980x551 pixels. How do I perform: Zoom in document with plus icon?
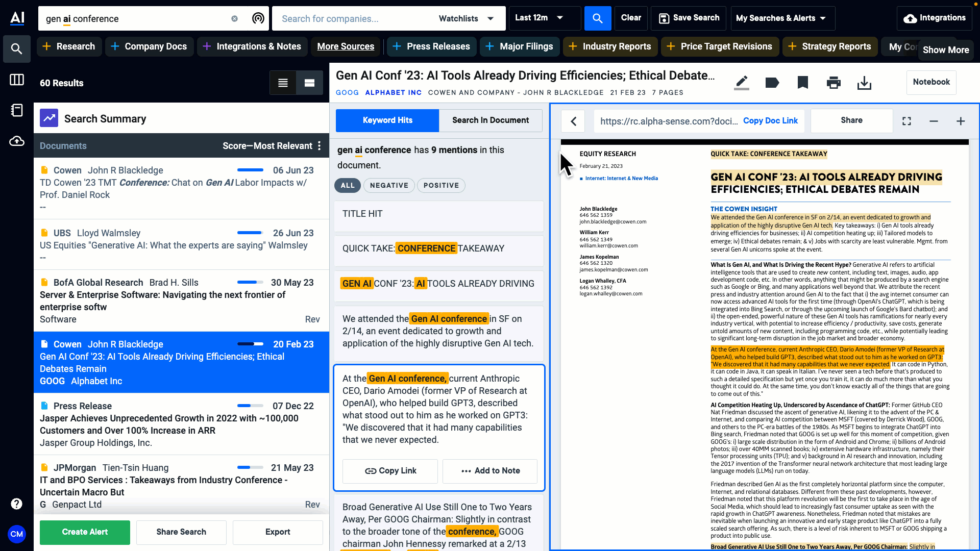[961, 121]
